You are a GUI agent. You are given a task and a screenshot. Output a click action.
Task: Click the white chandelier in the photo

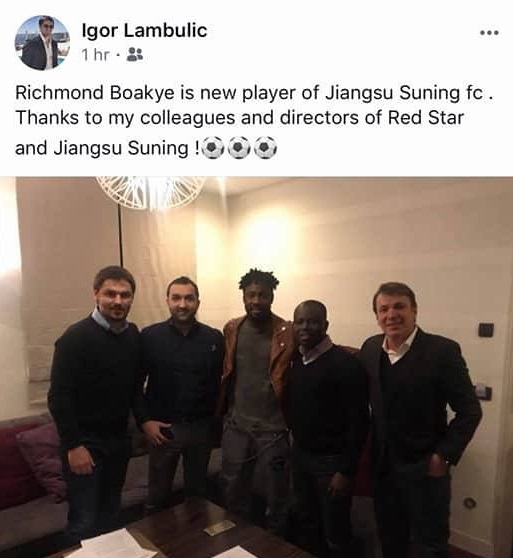point(151,192)
